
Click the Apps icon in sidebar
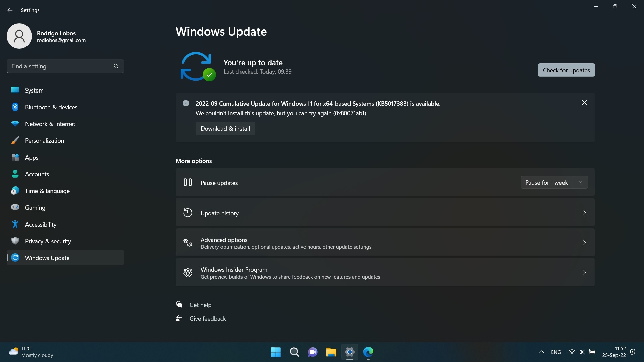pyautogui.click(x=15, y=157)
